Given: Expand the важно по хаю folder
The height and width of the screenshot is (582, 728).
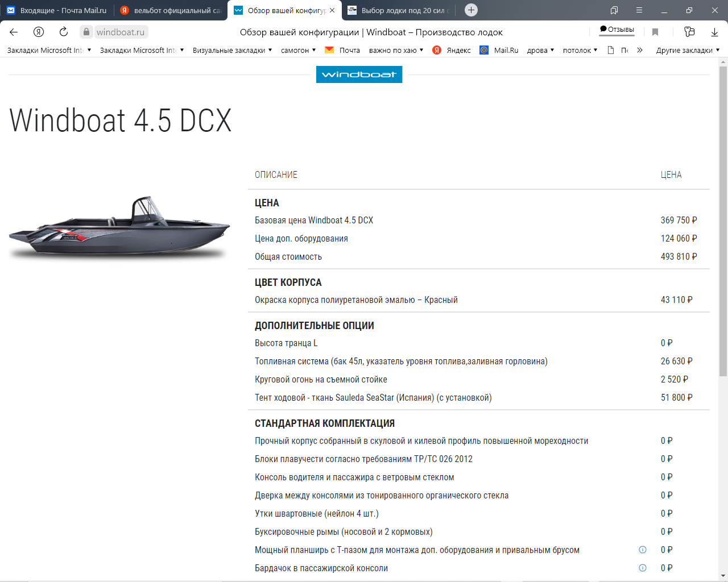Looking at the screenshot, I should coord(396,50).
